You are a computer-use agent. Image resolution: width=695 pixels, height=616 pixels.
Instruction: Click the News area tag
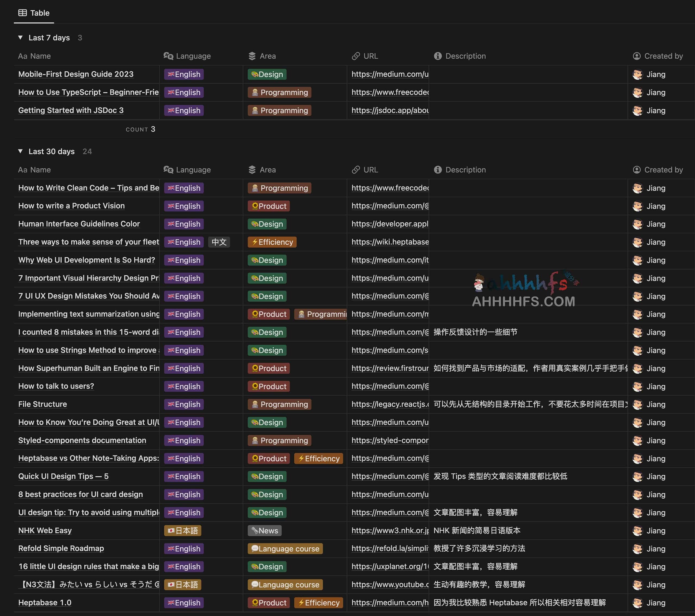coord(264,530)
